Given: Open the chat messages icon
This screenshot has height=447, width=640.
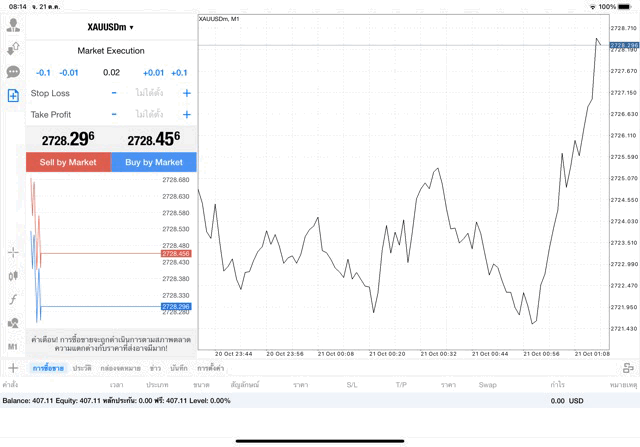Looking at the screenshot, I should 13,72.
